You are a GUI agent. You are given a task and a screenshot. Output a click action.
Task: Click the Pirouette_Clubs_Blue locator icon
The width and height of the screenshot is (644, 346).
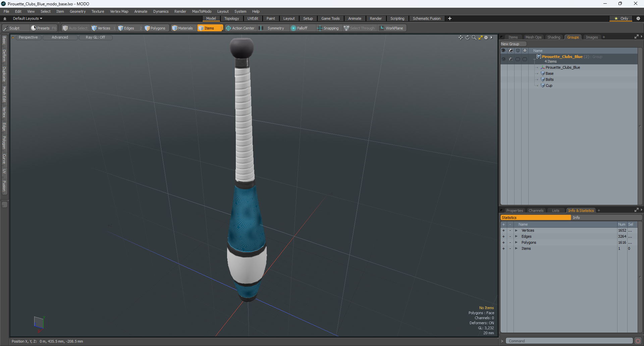point(543,67)
